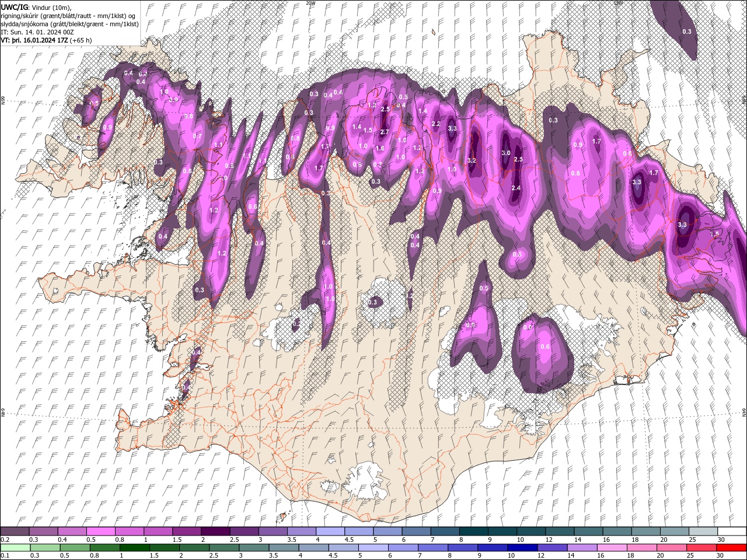Image resolution: width=747 pixels, height=560 pixels.
Task: Click the '20W' longitude label at top edge
Action: click(310, 2)
